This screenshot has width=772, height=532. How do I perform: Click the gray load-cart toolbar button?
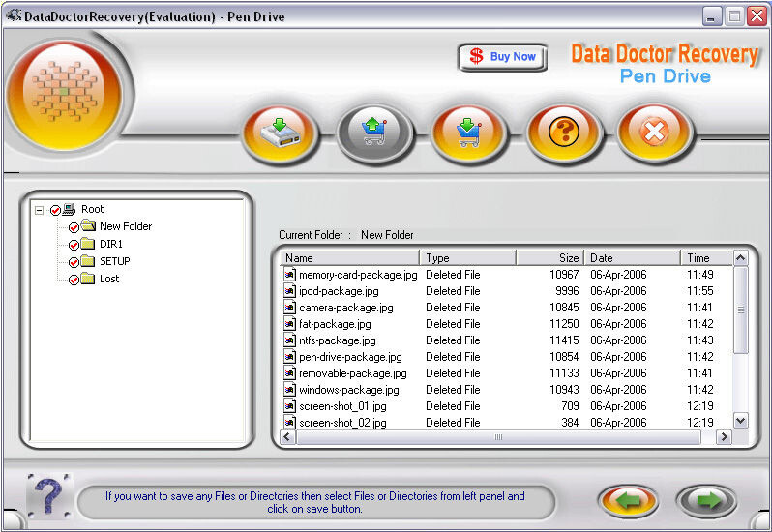[374, 133]
